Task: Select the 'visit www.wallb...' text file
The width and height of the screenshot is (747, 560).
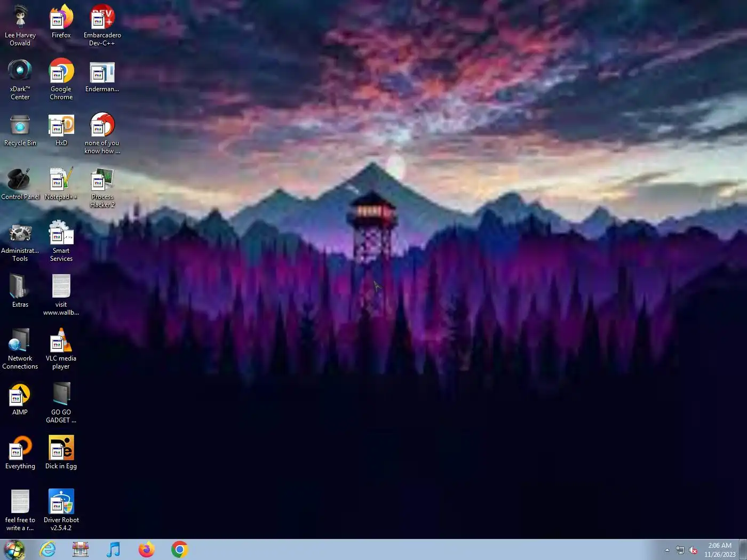Action: click(61, 294)
